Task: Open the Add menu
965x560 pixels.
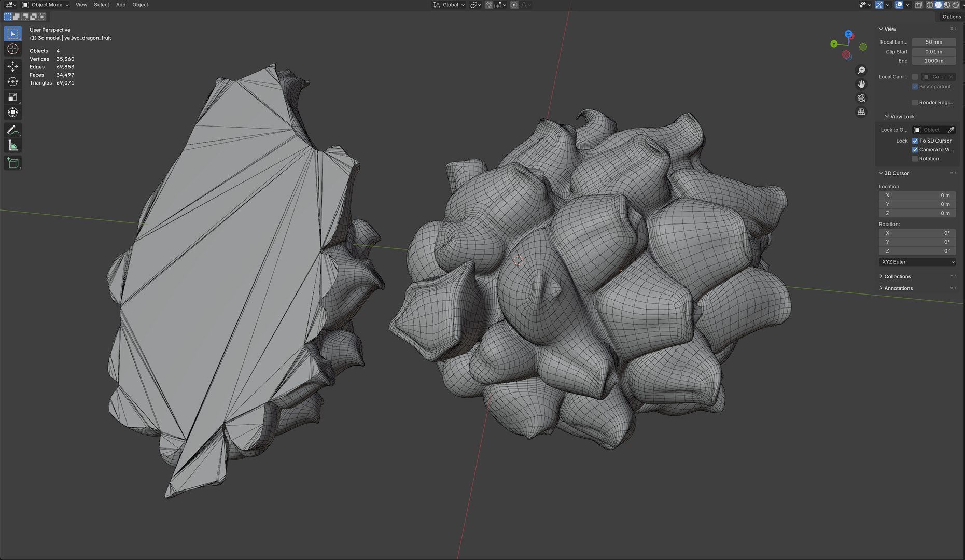Action: click(x=121, y=5)
